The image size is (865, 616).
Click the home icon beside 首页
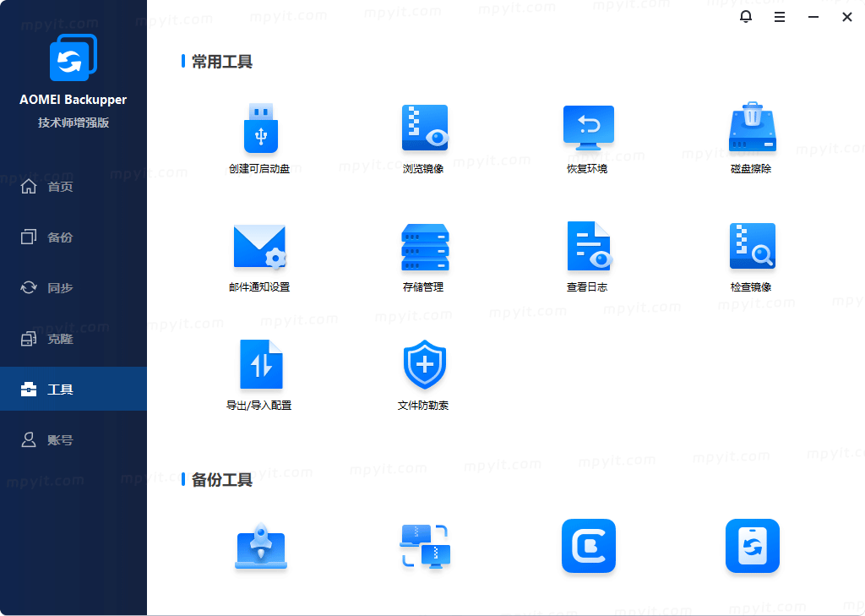29,187
